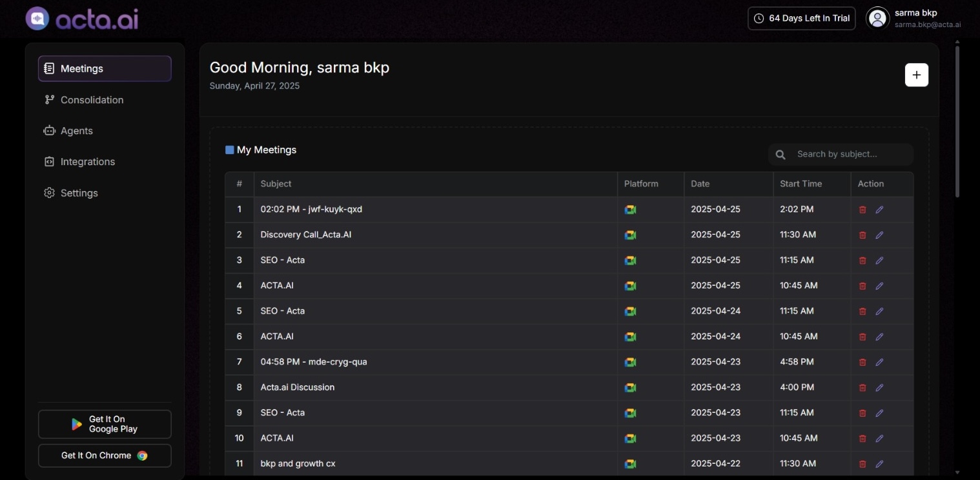Delete row 9 SEO - Acta meeting
980x480 pixels.
[863, 413]
